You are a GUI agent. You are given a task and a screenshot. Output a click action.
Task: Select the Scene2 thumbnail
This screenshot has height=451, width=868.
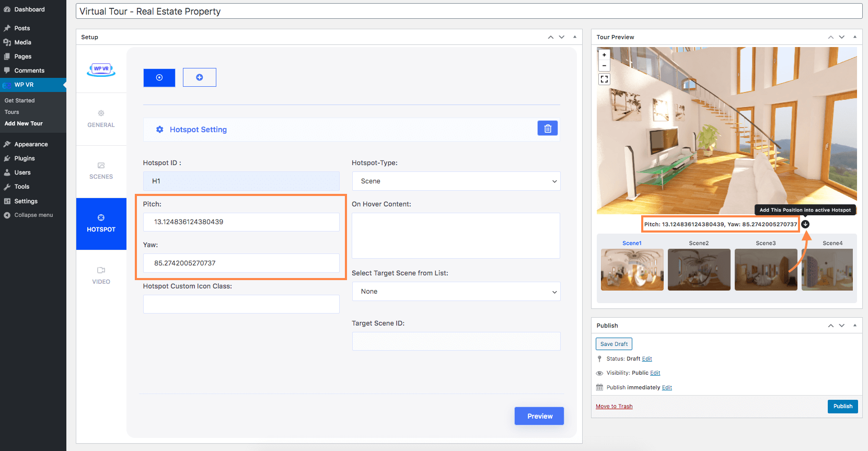pos(699,269)
